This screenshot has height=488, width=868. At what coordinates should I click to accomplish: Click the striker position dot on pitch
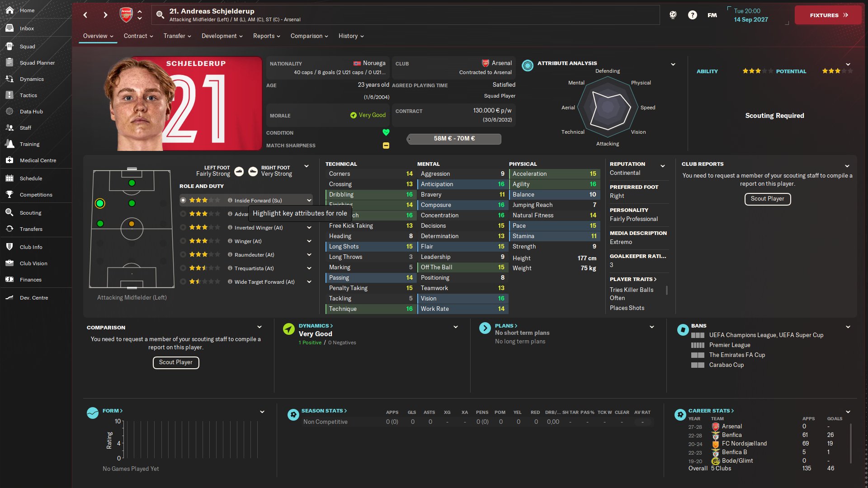click(132, 183)
